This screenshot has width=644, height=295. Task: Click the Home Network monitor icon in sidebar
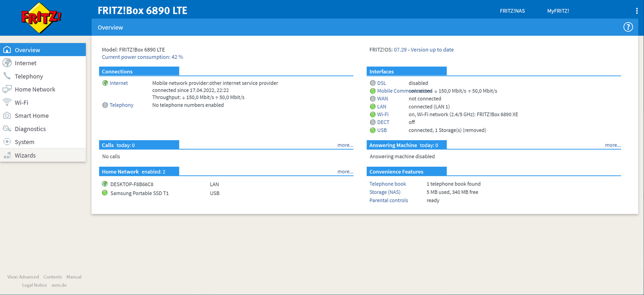[x=7, y=89]
